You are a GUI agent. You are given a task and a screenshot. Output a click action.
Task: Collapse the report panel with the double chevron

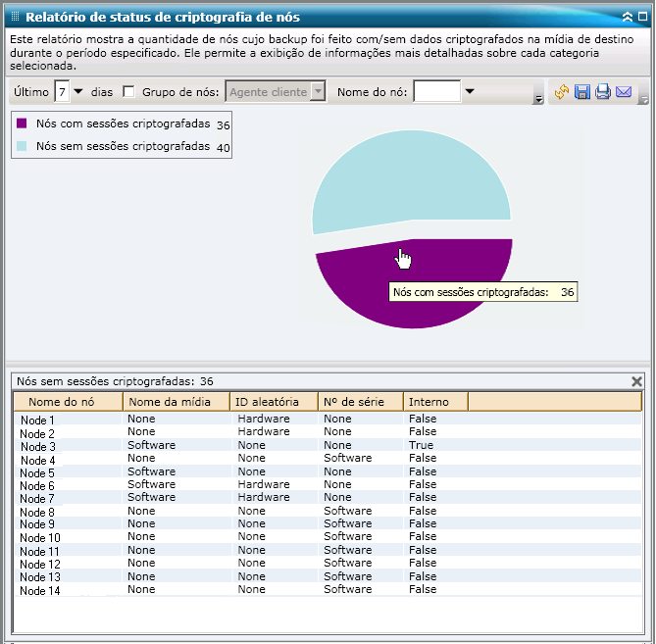click(x=628, y=17)
